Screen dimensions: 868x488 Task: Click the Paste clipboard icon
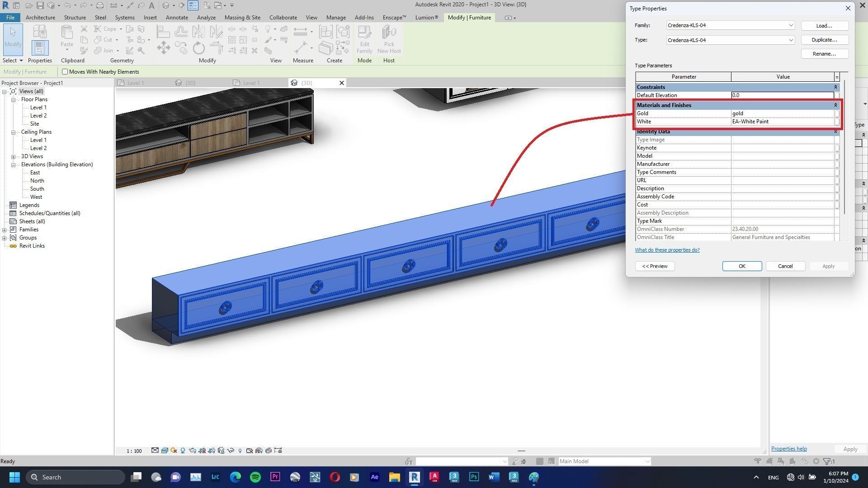[x=67, y=36]
